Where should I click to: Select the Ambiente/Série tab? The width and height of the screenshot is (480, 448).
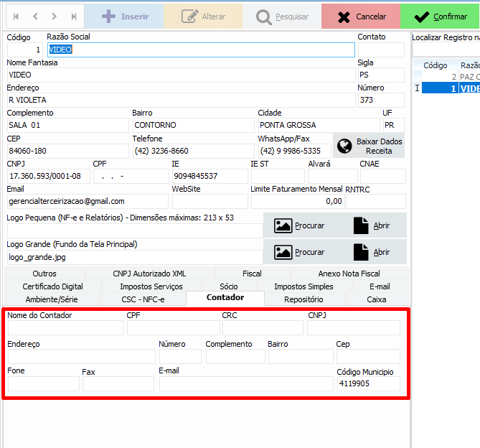(x=52, y=299)
